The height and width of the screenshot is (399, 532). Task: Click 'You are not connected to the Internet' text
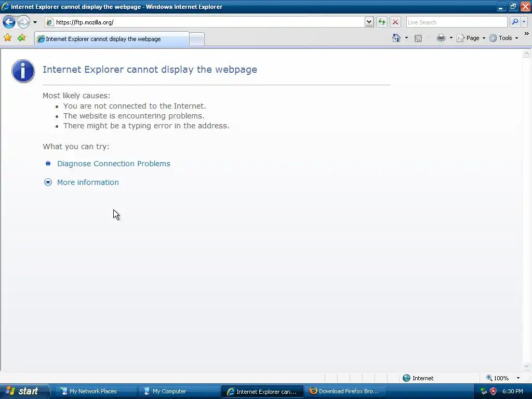(x=135, y=106)
